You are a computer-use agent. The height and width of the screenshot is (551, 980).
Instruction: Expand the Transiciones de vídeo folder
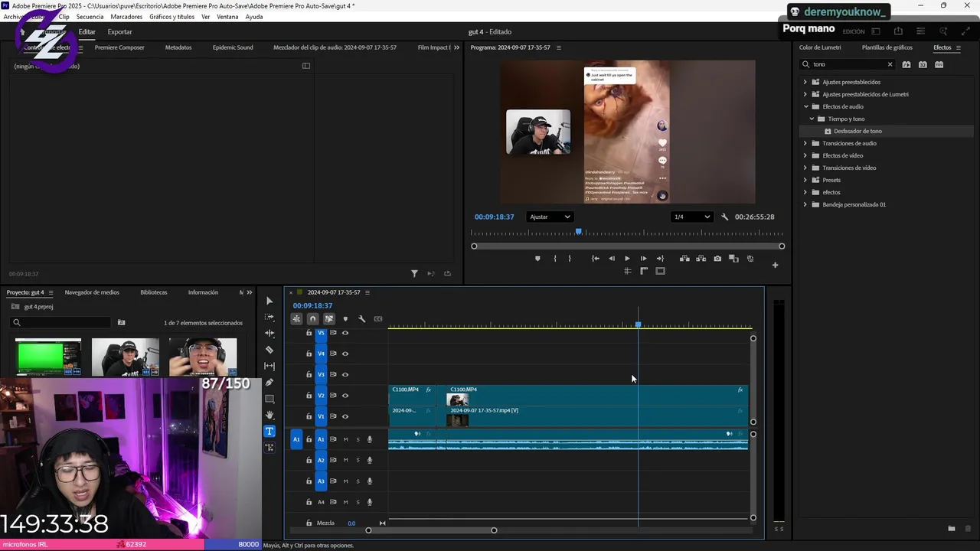pos(805,168)
